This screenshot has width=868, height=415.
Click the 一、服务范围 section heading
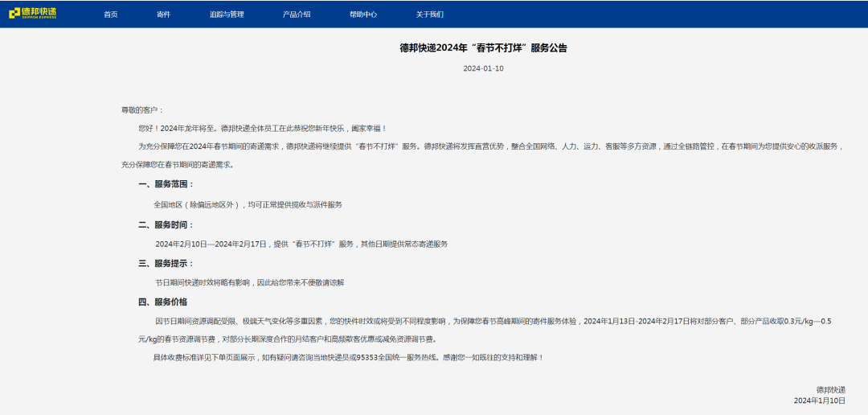[x=166, y=184]
